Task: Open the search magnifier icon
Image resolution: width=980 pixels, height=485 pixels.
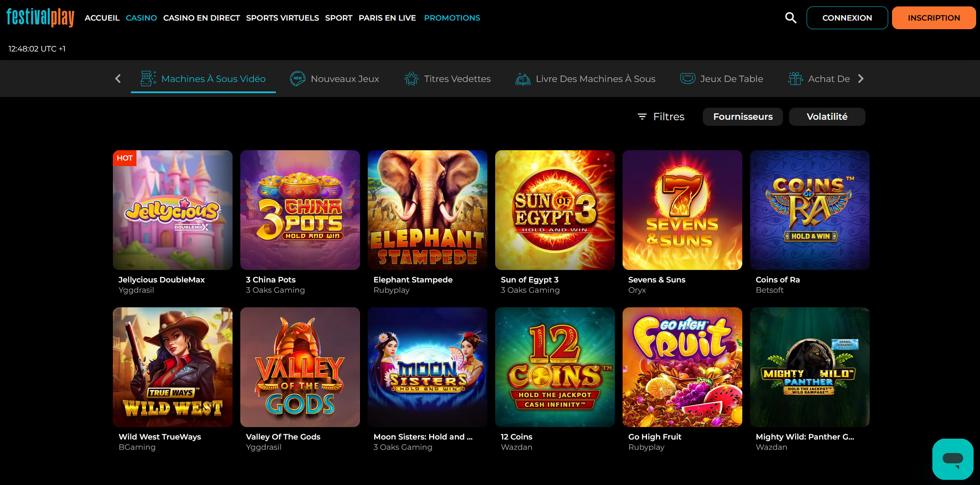Action: [x=790, y=18]
